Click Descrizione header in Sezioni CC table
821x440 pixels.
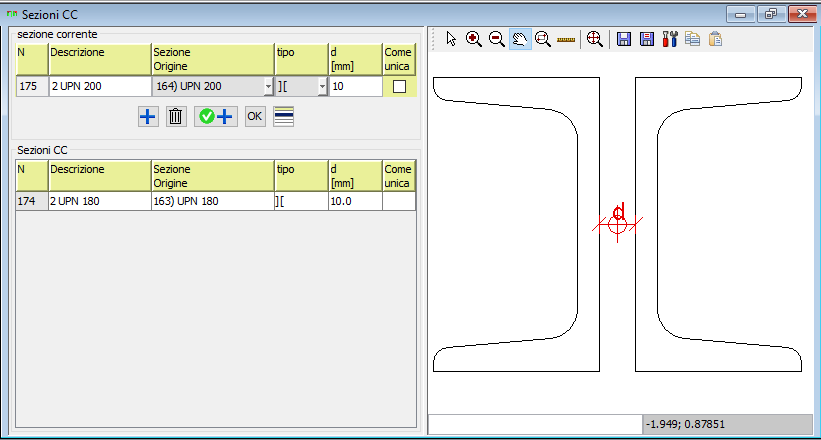point(100,176)
